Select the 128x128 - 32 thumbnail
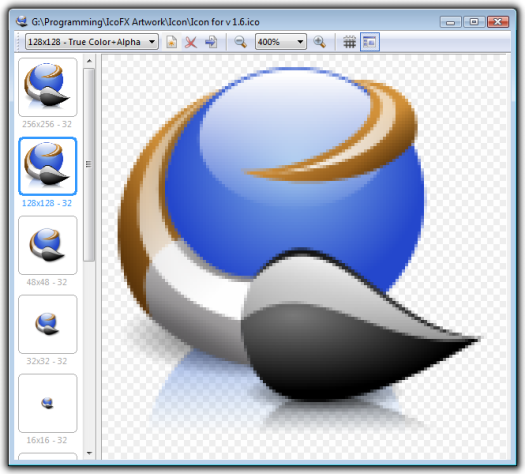 48,166
